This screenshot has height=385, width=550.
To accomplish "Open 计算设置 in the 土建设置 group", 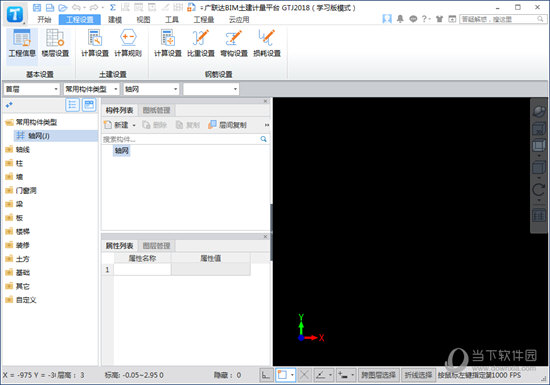I will 95,43.
